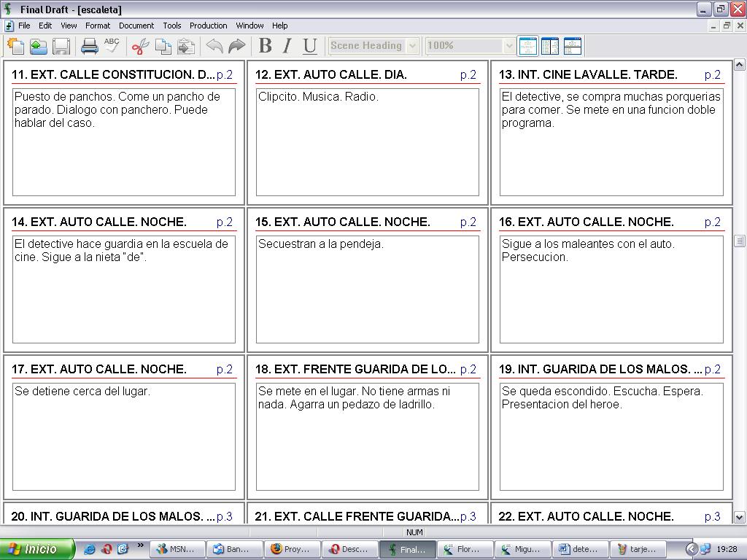Click the network tray icon beside the clock
This screenshot has height=560, width=747.
point(705,549)
